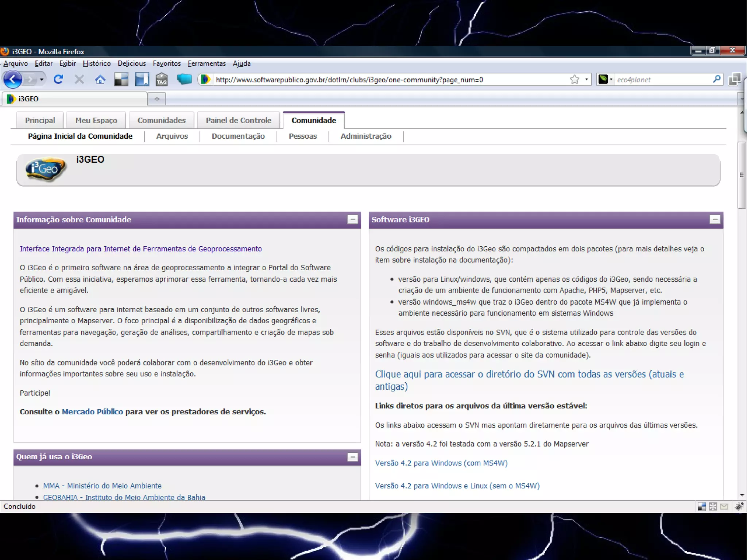Screen dimensions: 747x560
Task: Click the search magnifier icon
Action: [x=716, y=79]
